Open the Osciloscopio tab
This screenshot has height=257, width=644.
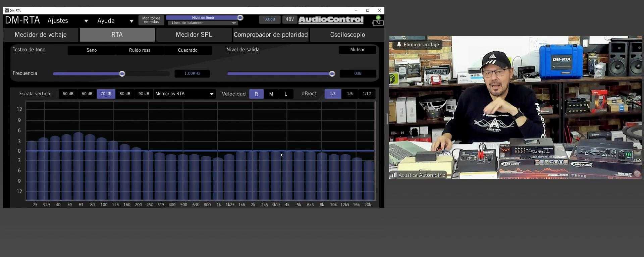coord(347,35)
